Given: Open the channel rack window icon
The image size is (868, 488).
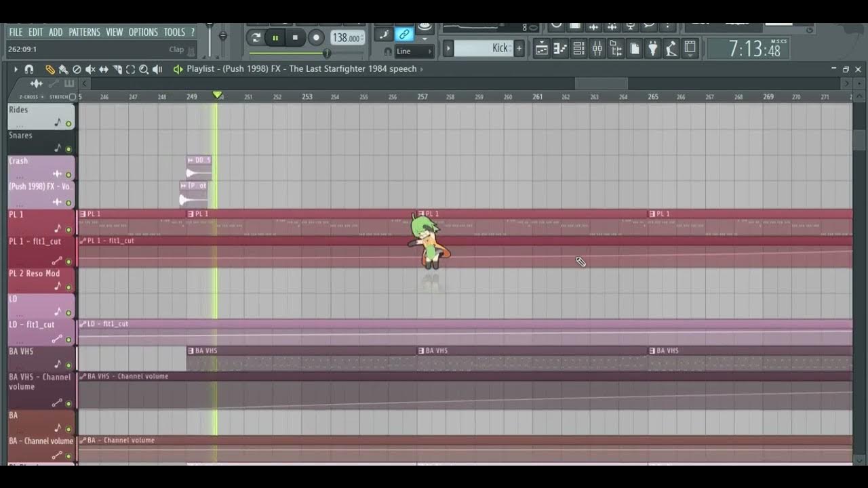Looking at the screenshot, I should [578, 48].
